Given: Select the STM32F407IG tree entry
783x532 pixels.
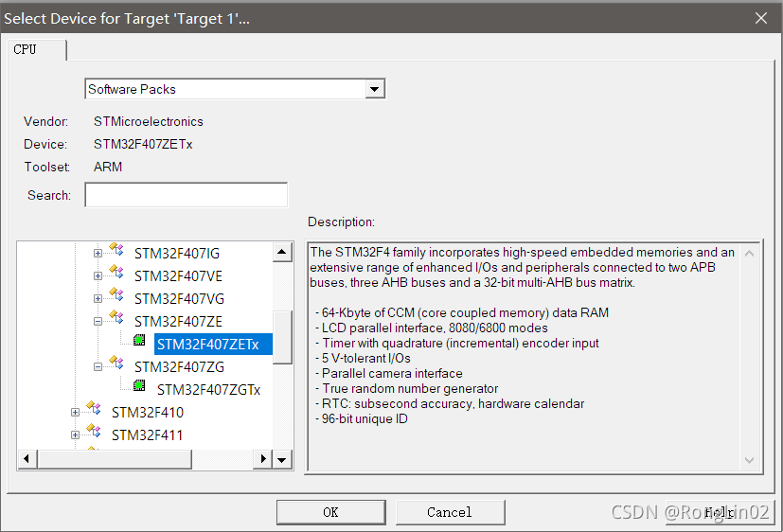Looking at the screenshot, I should (177, 254).
